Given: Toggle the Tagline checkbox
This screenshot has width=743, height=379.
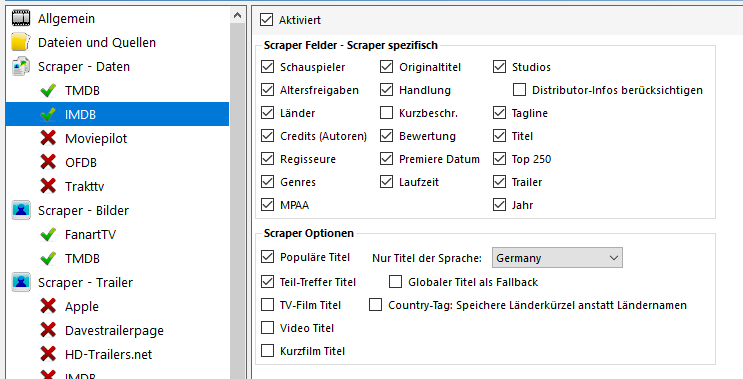Looking at the screenshot, I should tap(499, 113).
